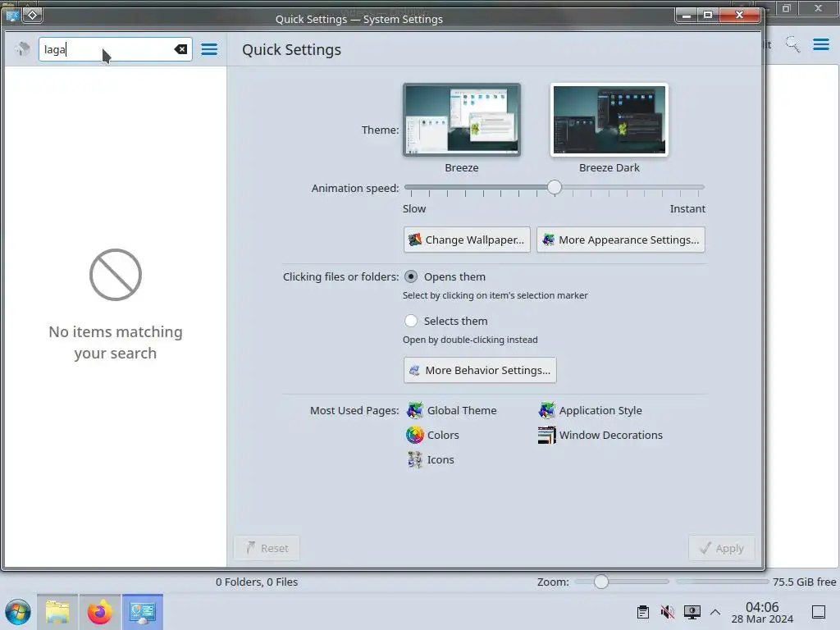This screenshot has width=840, height=630.
Task: Click the search field containing 'laga'
Action: [x=115, y=49]
